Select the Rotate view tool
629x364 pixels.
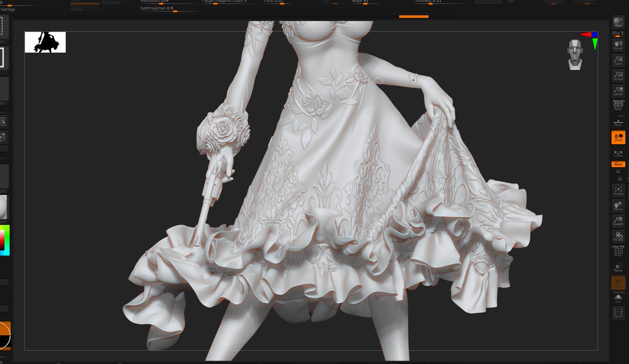click(x=618, y=236)
